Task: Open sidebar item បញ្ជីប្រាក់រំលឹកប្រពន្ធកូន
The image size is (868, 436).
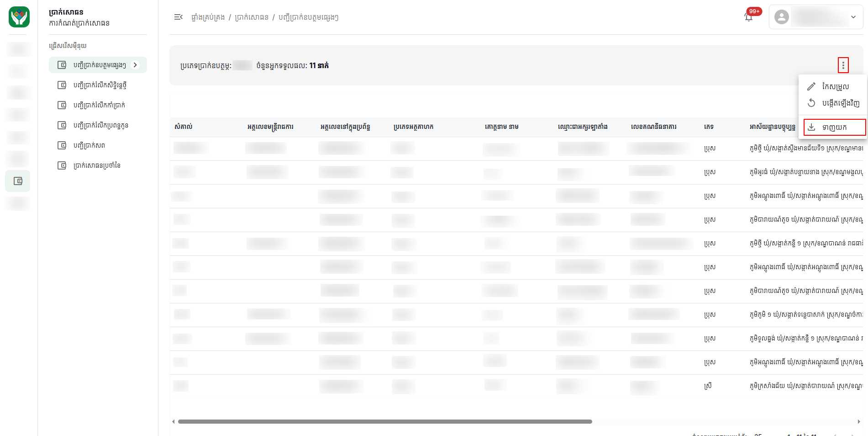Action: [x=98, y=125]
